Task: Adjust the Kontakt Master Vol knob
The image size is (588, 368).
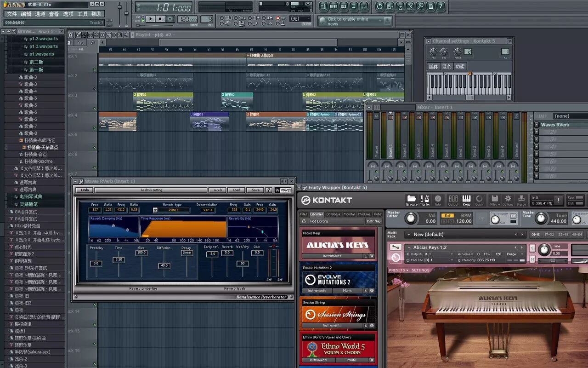Action: (411, 218)
